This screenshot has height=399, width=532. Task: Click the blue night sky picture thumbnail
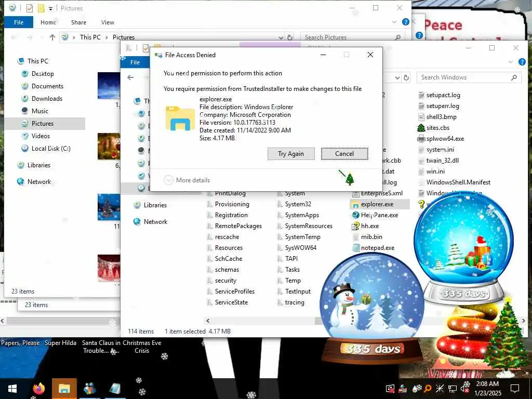[109, 86]
